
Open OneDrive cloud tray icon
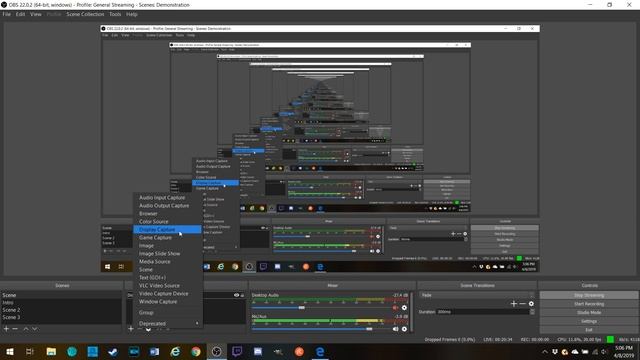coord(575,352)
